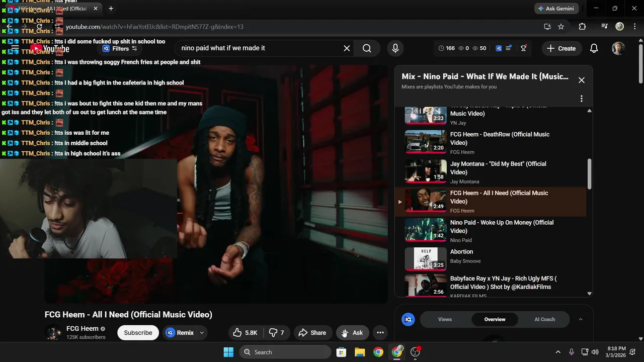The height and width of the screenshot is (362, 644).
Task: Open the Chrome three-dot menu
Action: coord(634,27)
